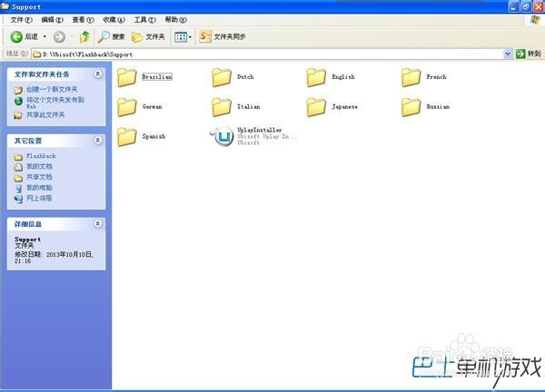Select the Brazilian folder icon
The width and height of the screenshot is (545, 392).
[x=126, y=77]
